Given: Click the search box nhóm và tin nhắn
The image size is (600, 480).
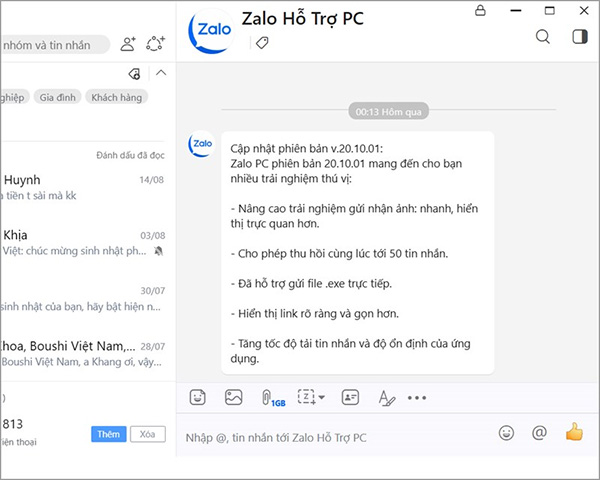Looking at the screenshot, I should pos(55,45).
